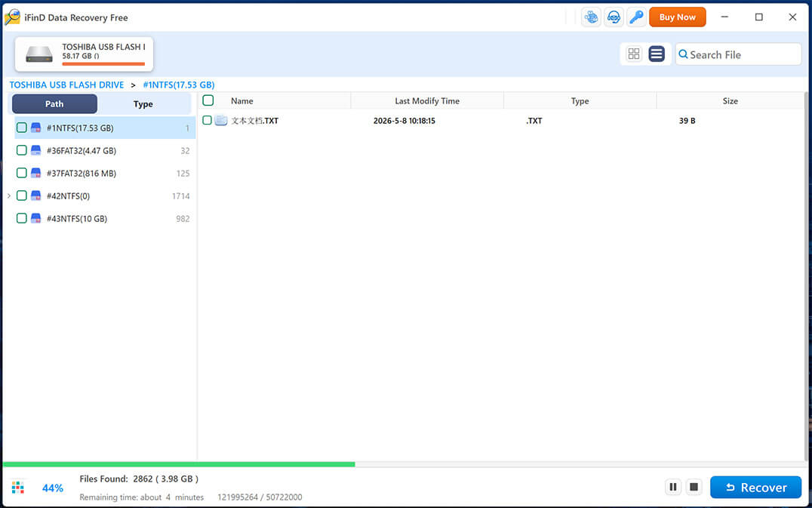Click the .TXT type cell
The width and height of the screenshot is (812, 508).
tap(534, 121)
